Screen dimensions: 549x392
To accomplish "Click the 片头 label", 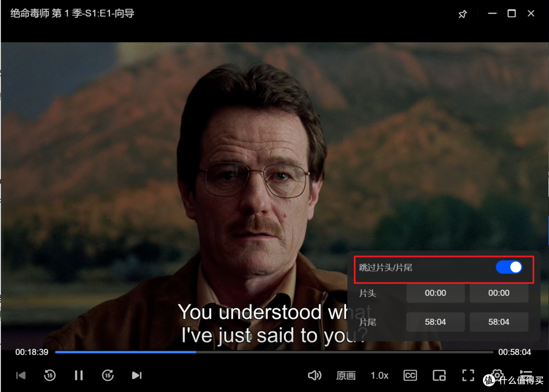I will pos(368,293).
